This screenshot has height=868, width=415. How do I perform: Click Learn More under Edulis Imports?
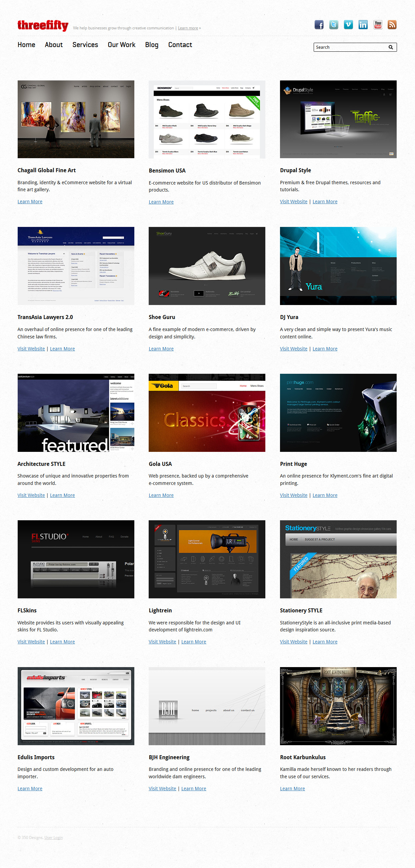[x=30, y=789]
